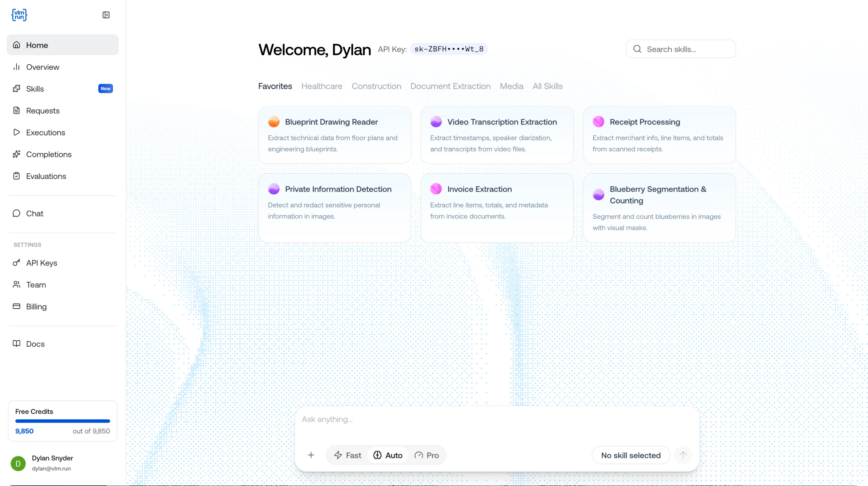The image size is (868, 486).
Task: Open the Docs nav label
Action: 36,344
